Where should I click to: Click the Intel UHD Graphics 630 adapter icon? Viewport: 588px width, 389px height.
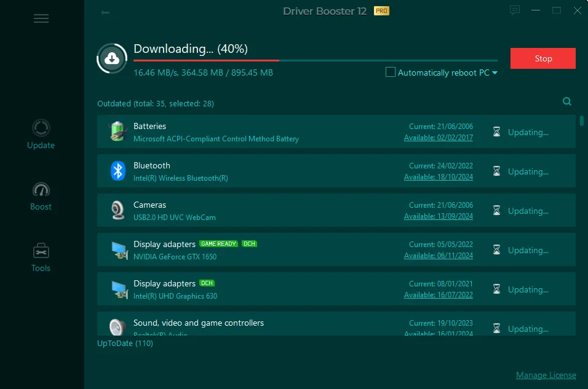point(119,289)
